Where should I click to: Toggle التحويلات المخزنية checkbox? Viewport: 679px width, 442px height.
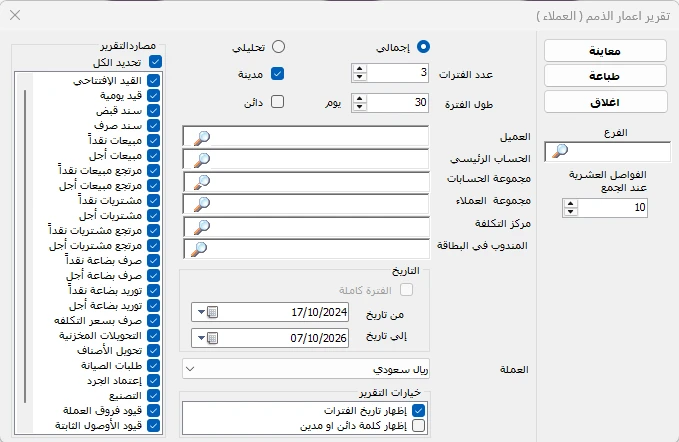point(153,336)
